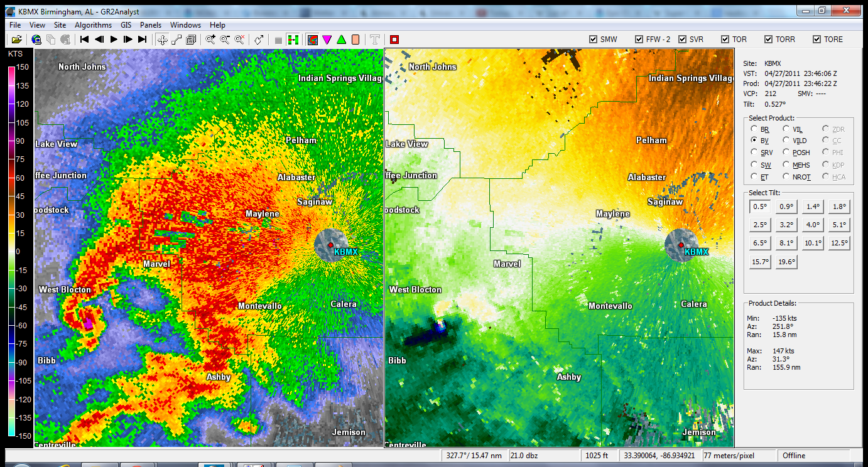
Task: Switch to the 1.4° tilt
Action: [x=813, y=207]
